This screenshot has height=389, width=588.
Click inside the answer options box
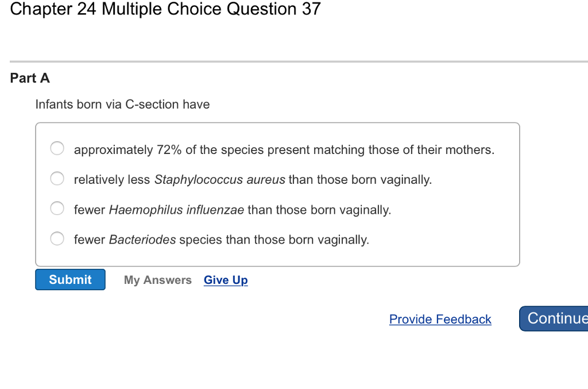coord(278,194)
